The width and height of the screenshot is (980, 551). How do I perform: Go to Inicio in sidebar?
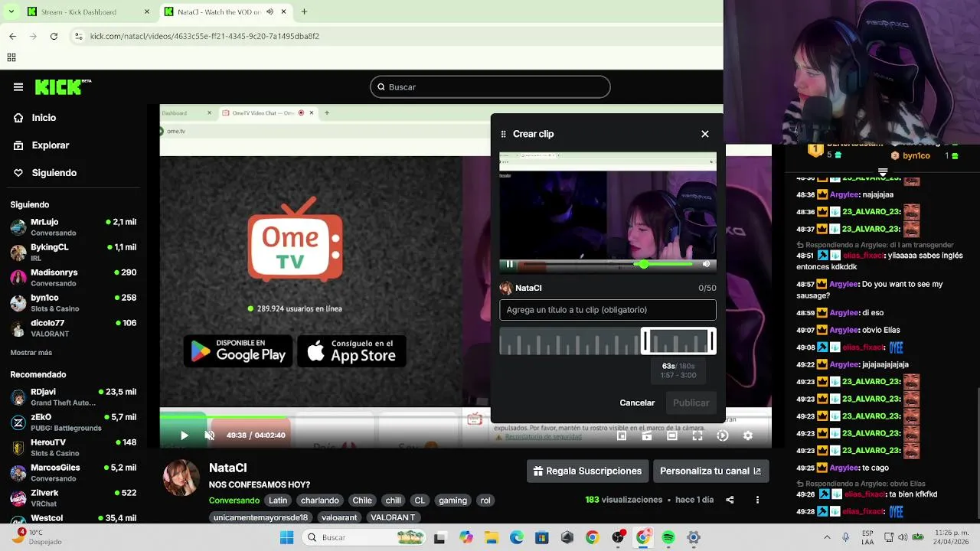(x=44, y=118)
